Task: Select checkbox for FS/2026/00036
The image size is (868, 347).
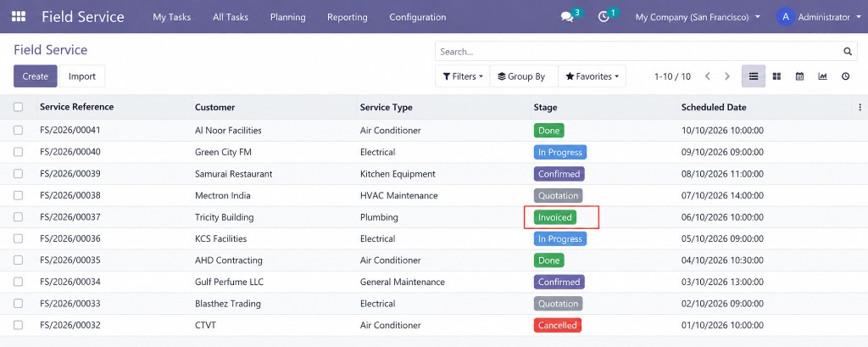Action: 19,238
